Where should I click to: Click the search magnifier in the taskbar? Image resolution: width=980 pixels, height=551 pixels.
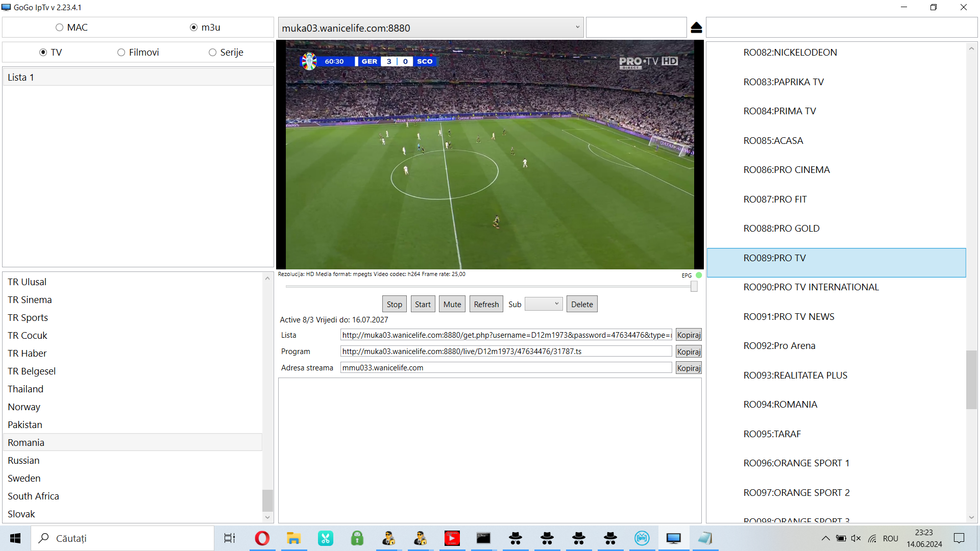click(x=44, y=538)
